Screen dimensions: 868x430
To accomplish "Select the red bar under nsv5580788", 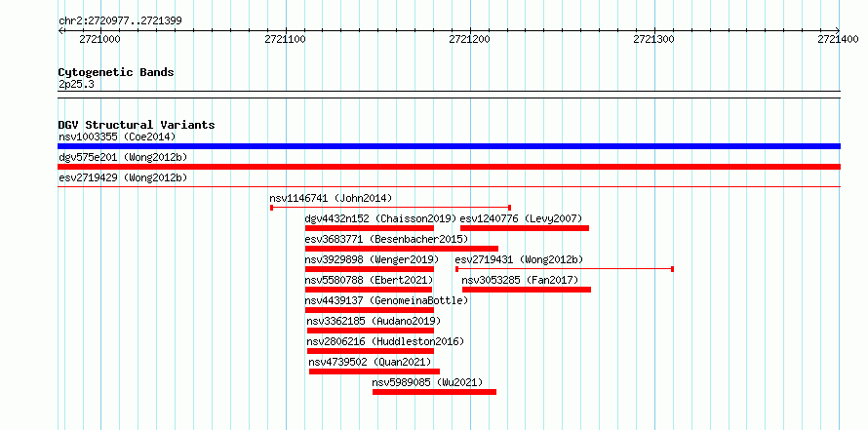I will pyautogui.click(x=369, y=290).
